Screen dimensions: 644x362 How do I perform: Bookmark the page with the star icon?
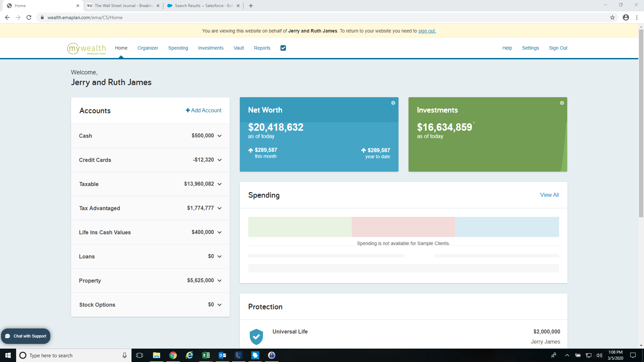(x=612, y=17)
